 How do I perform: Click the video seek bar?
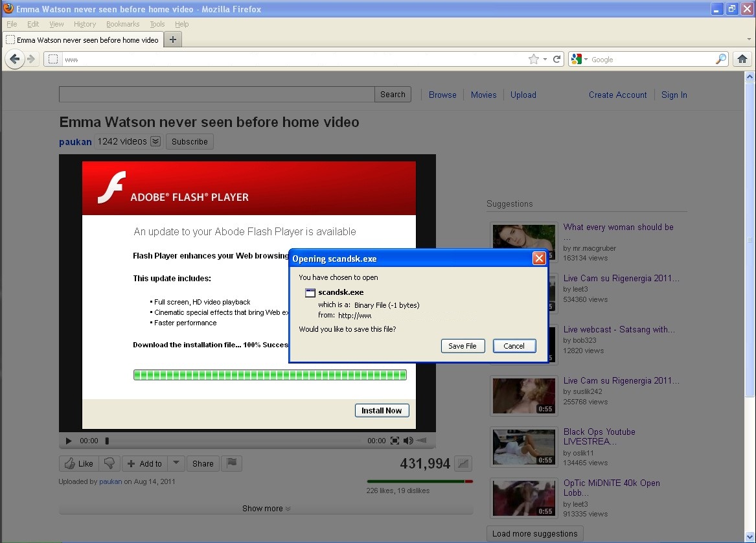click(233, 441)
